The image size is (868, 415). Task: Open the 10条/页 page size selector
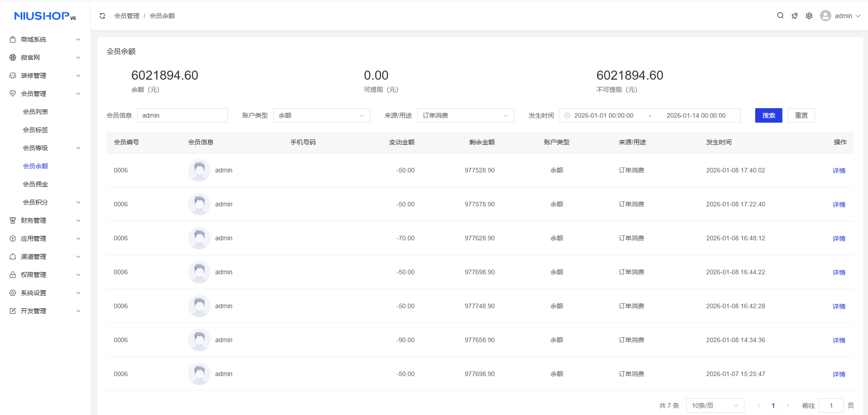coord(715,405)
